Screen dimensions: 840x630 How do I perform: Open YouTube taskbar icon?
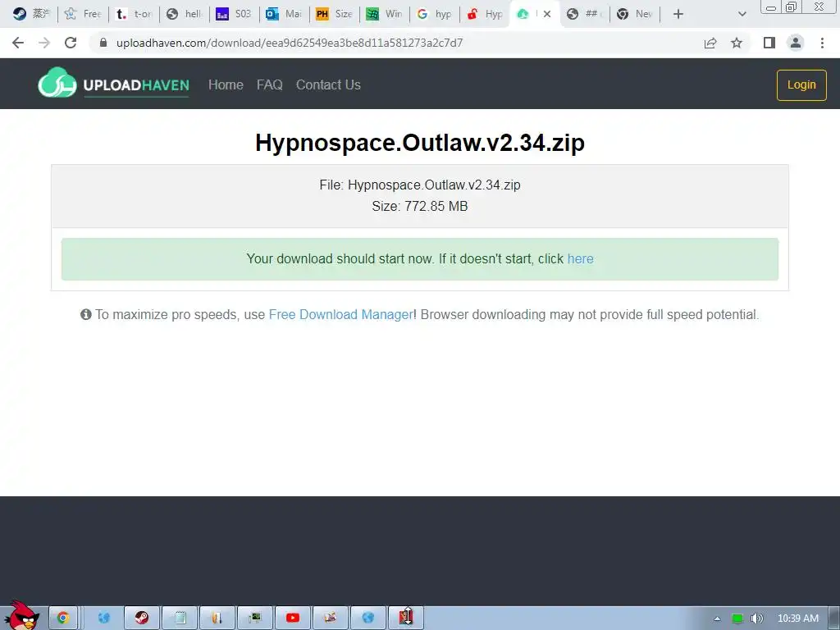pos(293,618)
